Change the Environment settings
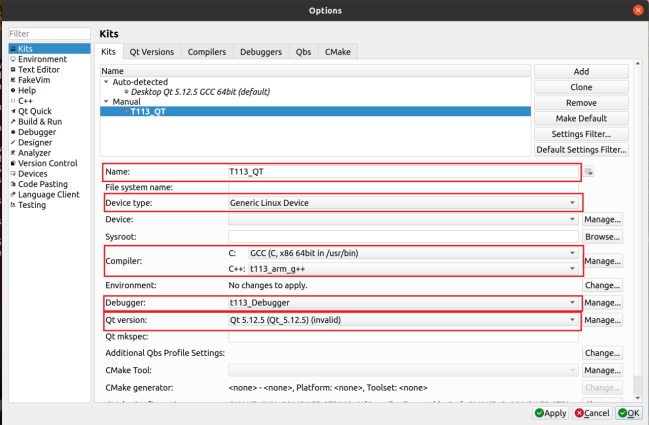 [x=602, y=285]
